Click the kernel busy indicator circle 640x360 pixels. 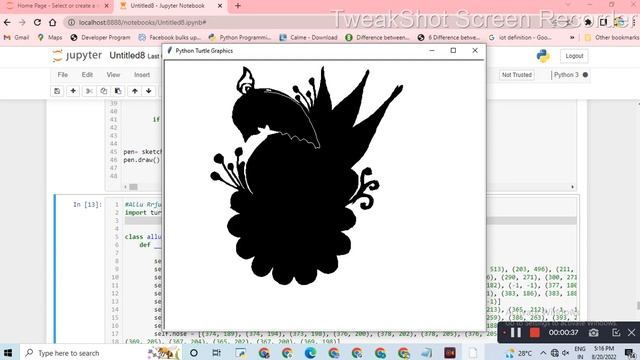click(585, 75)
